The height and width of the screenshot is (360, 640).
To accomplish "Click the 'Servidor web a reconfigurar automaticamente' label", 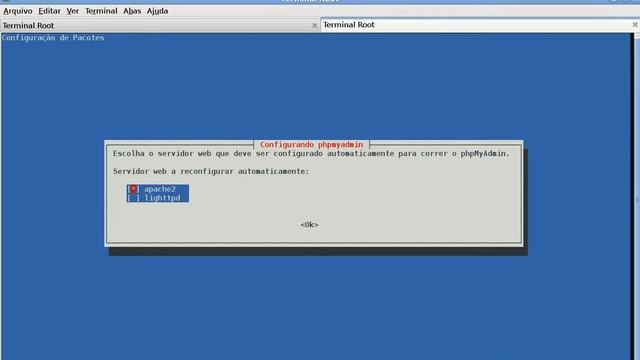I will 211,171.
